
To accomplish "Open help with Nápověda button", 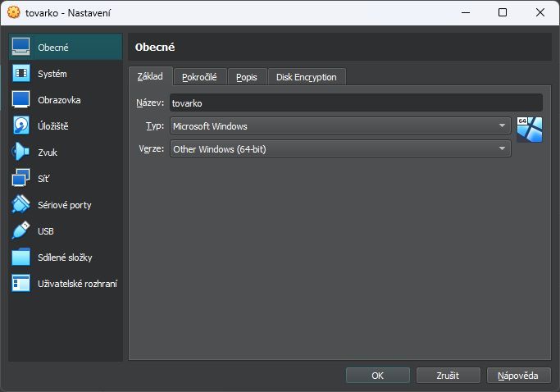I will (x=518, y=376).
